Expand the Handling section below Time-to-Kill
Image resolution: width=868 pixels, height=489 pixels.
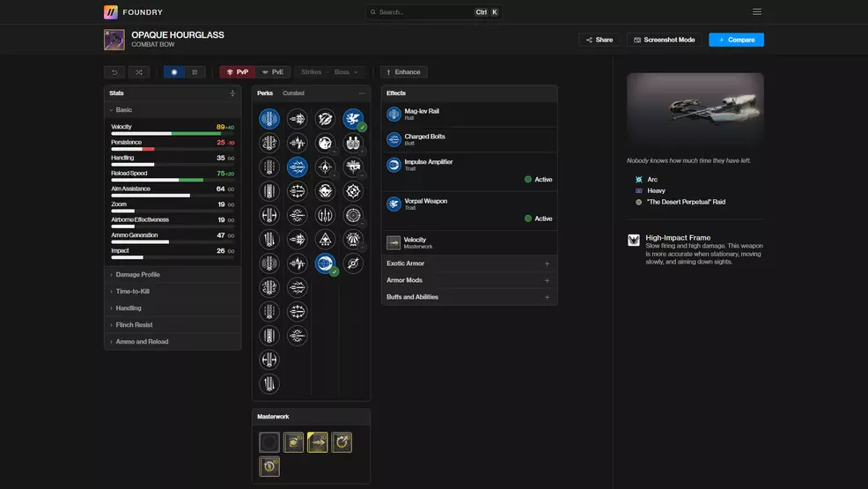tap(173, 307)
